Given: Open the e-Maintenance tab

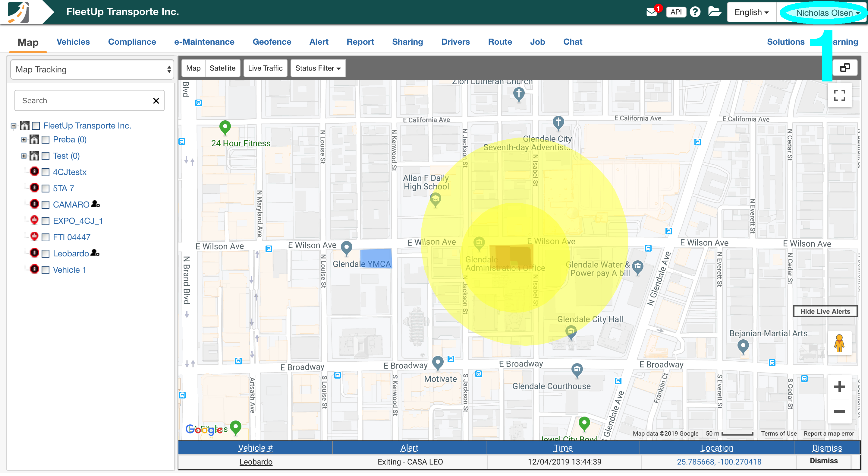Looking at the screenshot, I should (204, 42).
